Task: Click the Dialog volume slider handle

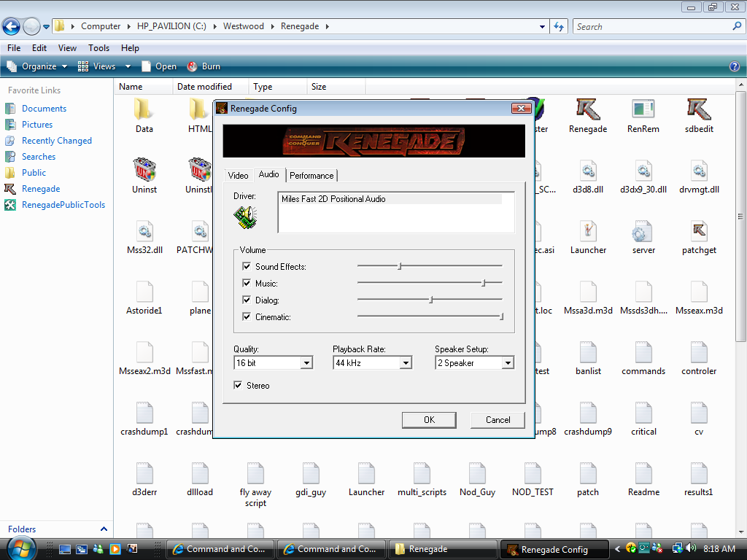Action: click(x=431, y=300)
